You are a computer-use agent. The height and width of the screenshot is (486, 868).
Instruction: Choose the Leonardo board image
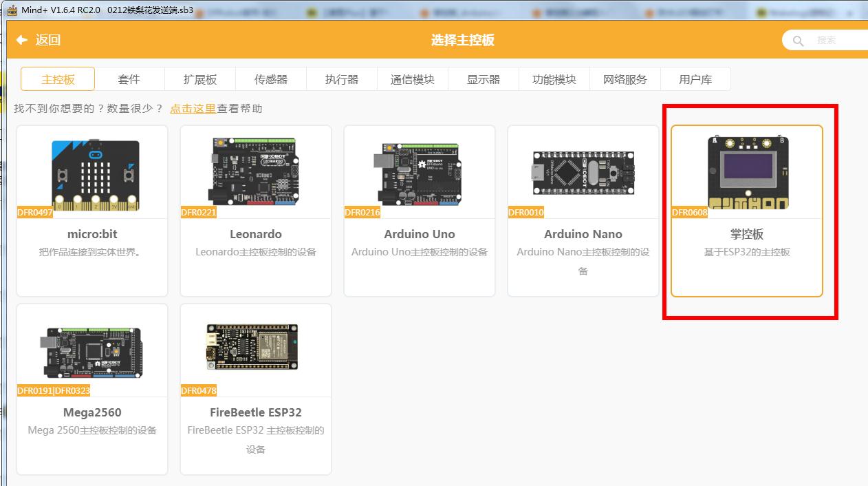(x=256, y=171)
